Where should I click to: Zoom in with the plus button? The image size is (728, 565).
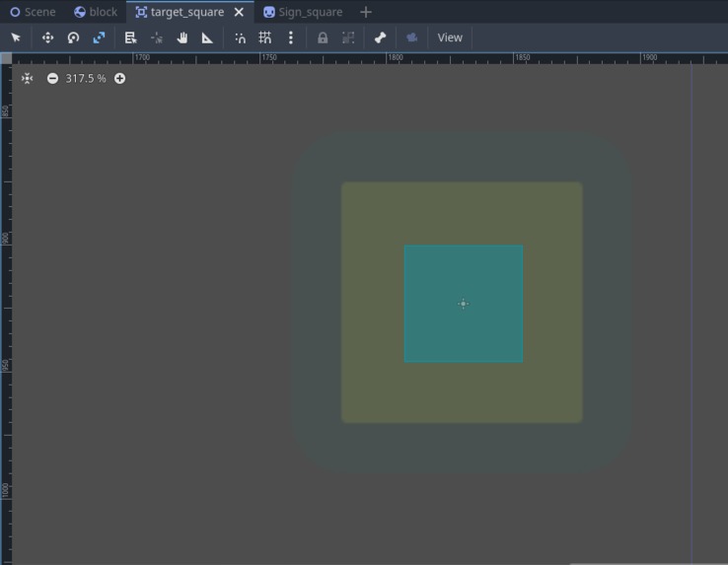click(119, 79)
